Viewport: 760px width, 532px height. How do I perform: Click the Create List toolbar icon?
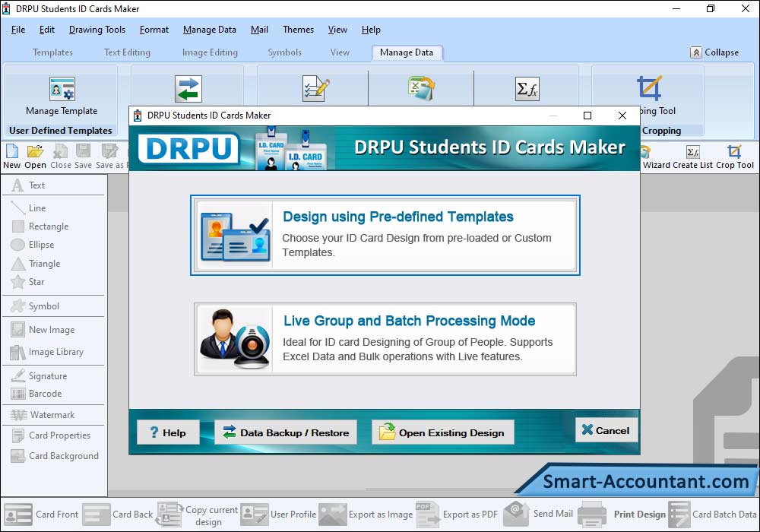(x=692, y=157)
